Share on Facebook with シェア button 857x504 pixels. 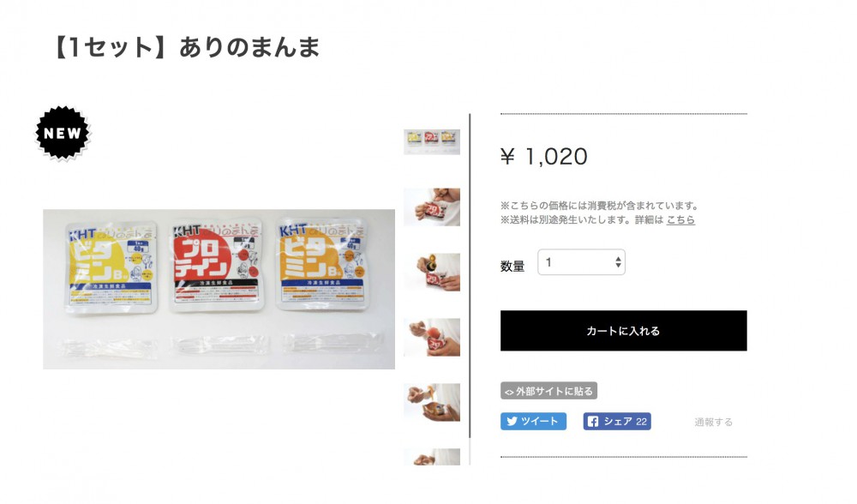coord(617,422)
